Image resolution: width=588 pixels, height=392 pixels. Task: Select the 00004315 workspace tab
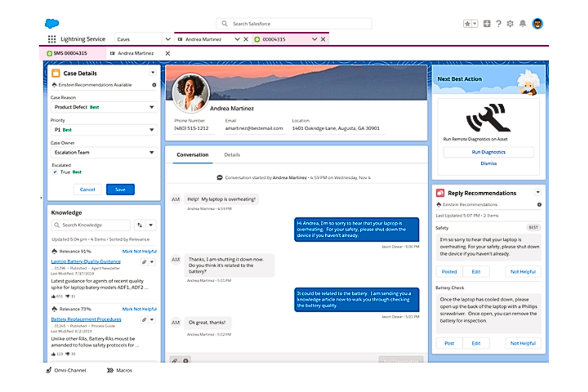274,39
